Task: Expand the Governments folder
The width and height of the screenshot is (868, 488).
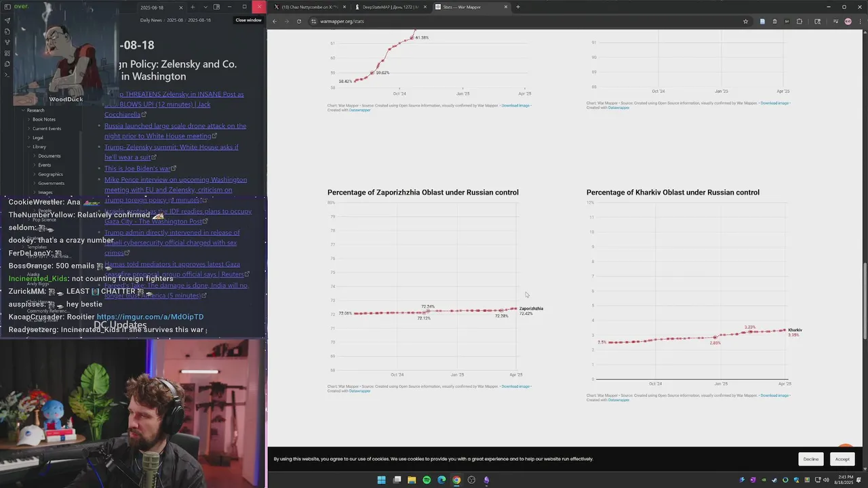Action: click(52, 183)
